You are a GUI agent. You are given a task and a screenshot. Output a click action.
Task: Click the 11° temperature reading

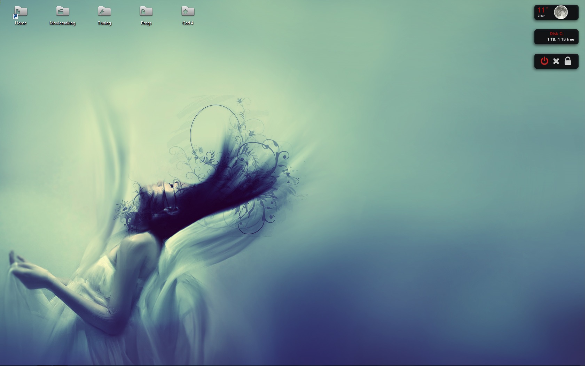point(542,10)
